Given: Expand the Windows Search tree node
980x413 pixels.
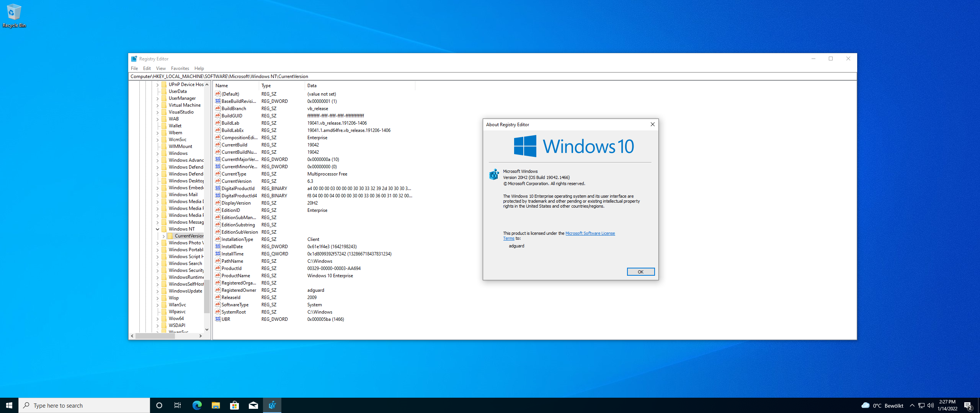Looking at the screenshot, I should tap(157, 263).
